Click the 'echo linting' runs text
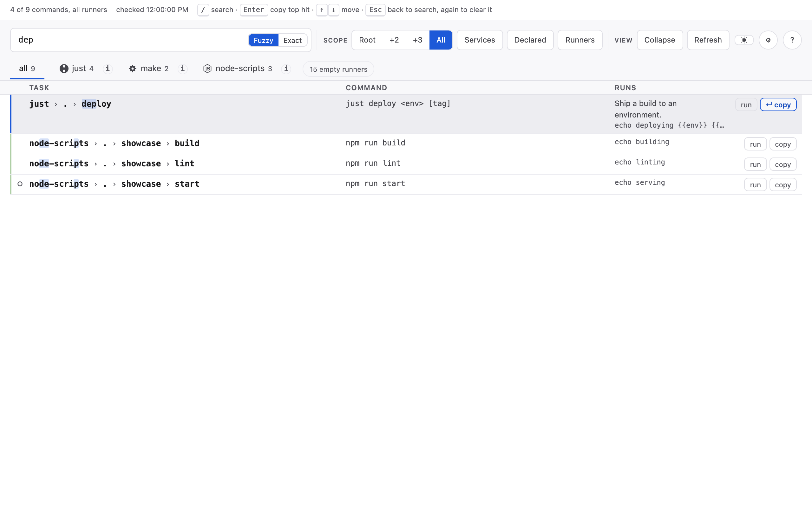The image size is (812, 508). pyautogui.click(x=639, y=162)
